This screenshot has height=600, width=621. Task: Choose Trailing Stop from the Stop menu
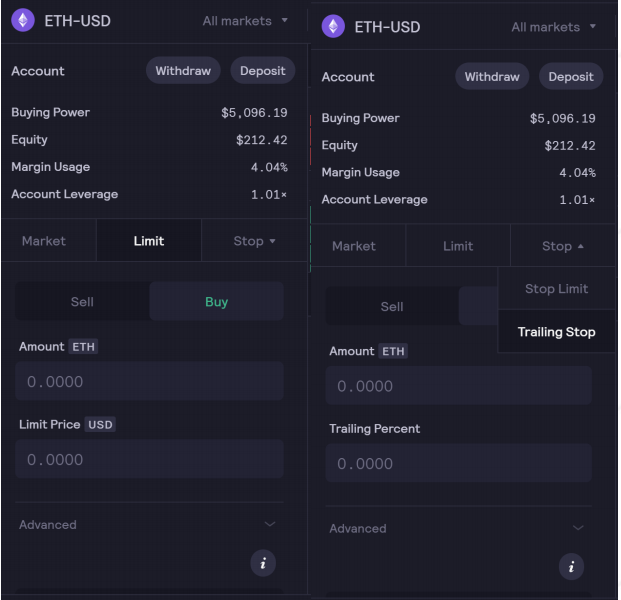pyautogui.click(x=556, y=332)
